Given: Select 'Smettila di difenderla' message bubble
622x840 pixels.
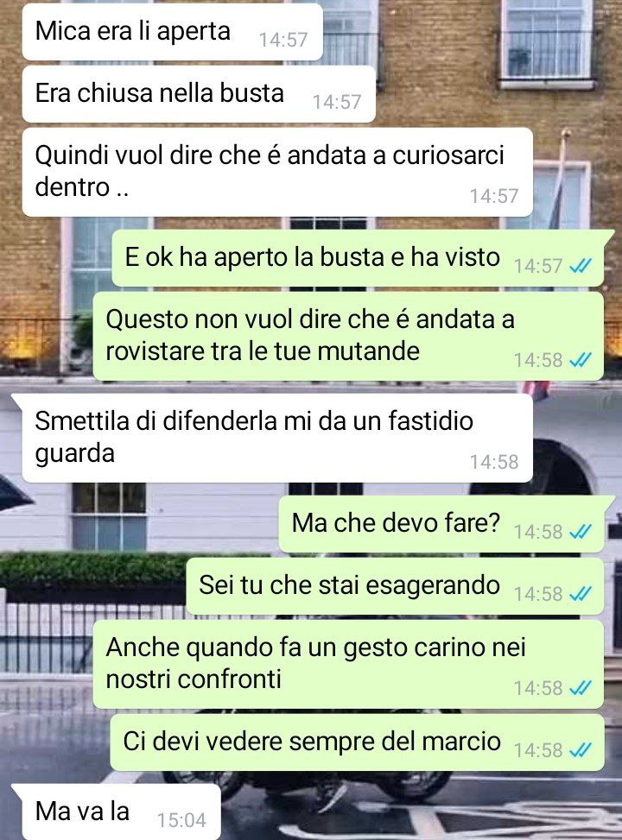Looking at the screenshot, I should (278, 438).
